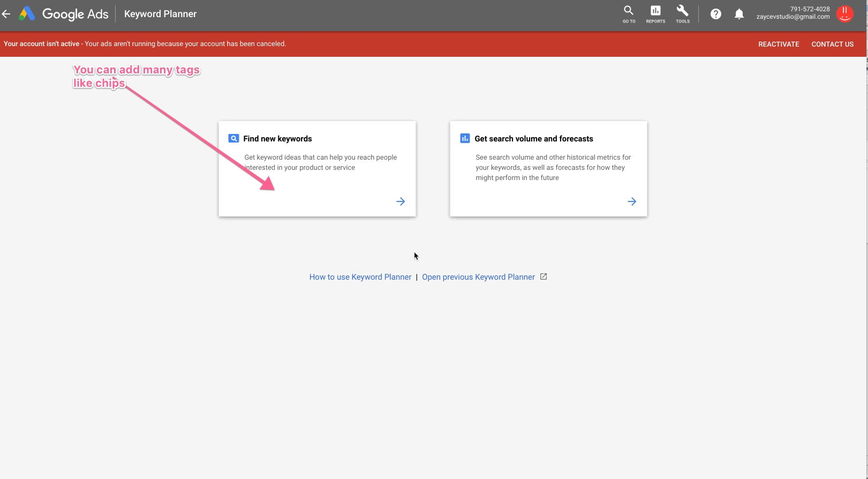Open the Reports icon
868x479 pixels.
point(655,14)
